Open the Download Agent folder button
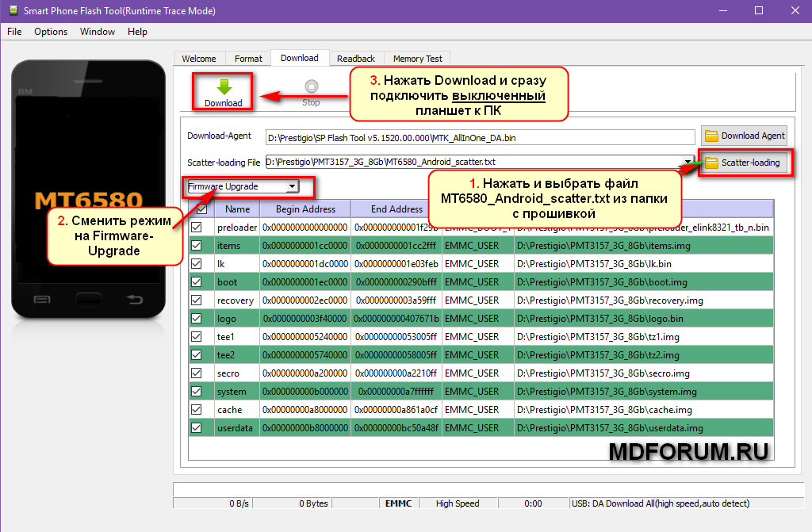 [x=744, y=136]
